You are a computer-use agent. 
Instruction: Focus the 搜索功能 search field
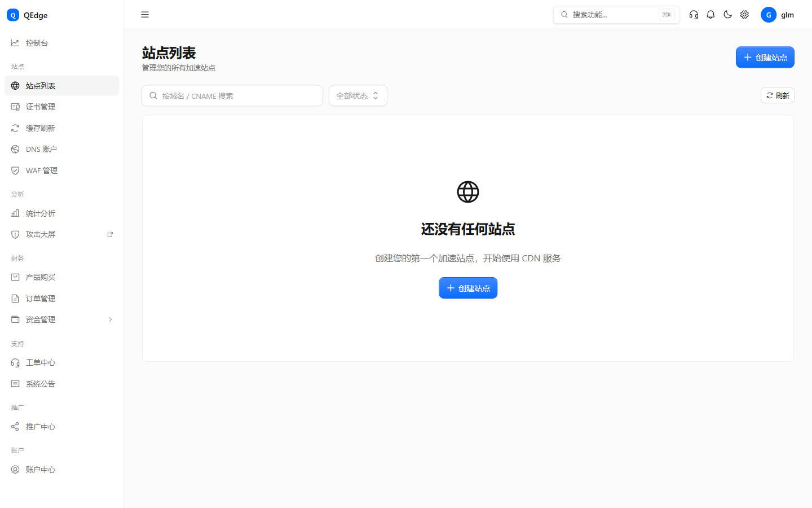(x=616, y=15)
